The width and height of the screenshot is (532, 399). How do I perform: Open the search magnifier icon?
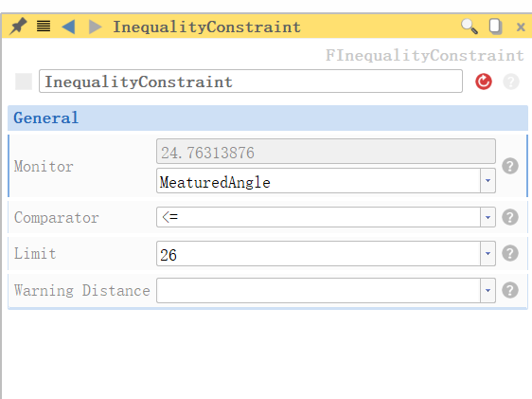pos(470,27)
